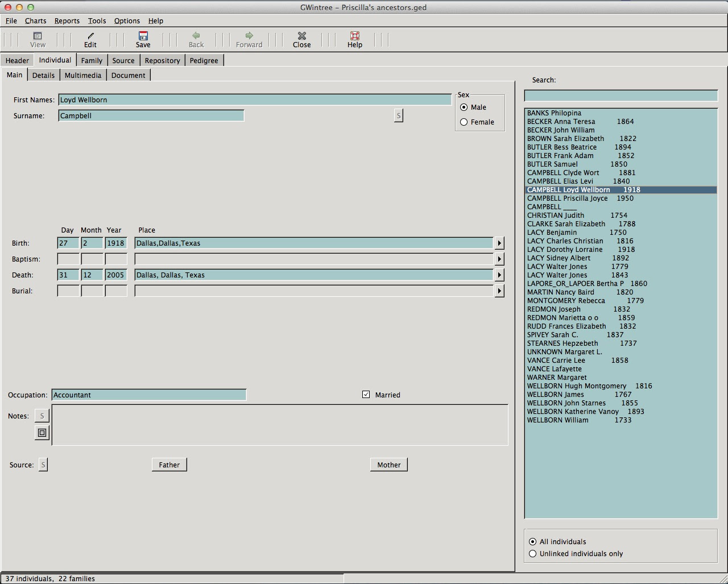Toggle the Married checkbox
This screenshot has height=584, width=728.
click(366, 395)
